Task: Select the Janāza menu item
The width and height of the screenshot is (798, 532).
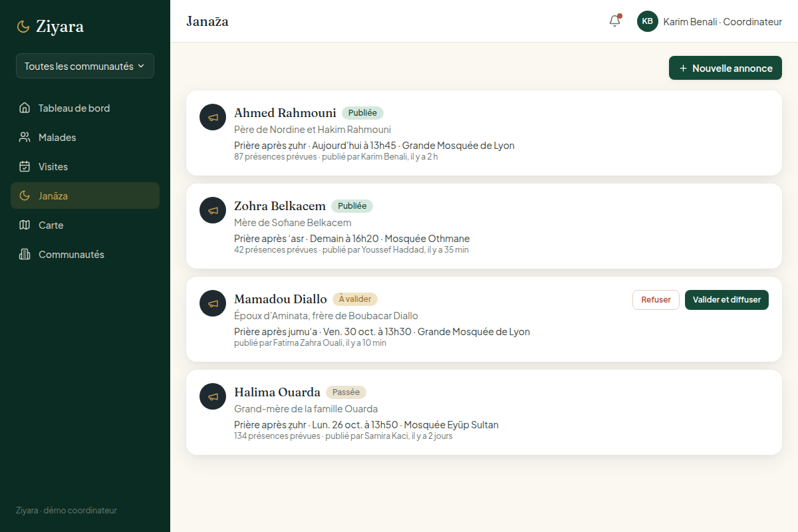Action: (85, 196)
